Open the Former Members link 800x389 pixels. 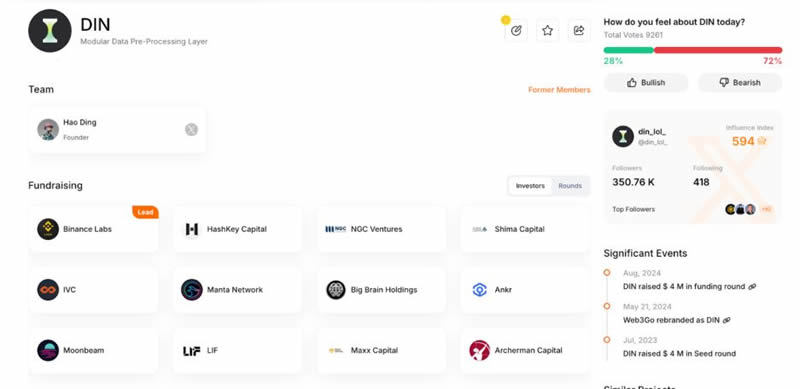point(559,90)
